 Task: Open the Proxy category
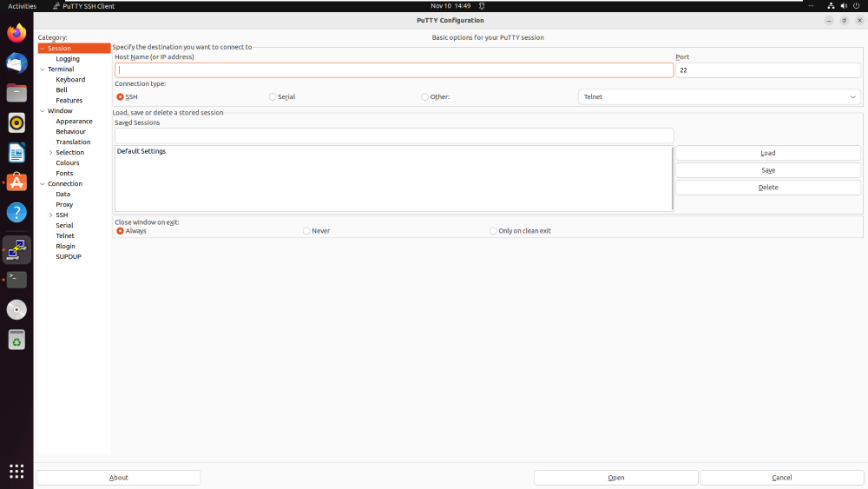[64, 205]
